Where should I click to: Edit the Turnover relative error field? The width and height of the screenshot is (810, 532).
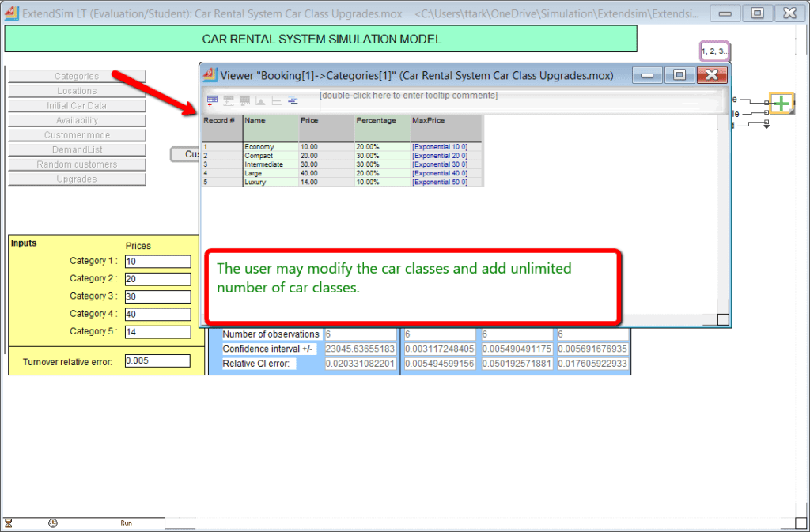pyautogui.click(x=157, y=361)
